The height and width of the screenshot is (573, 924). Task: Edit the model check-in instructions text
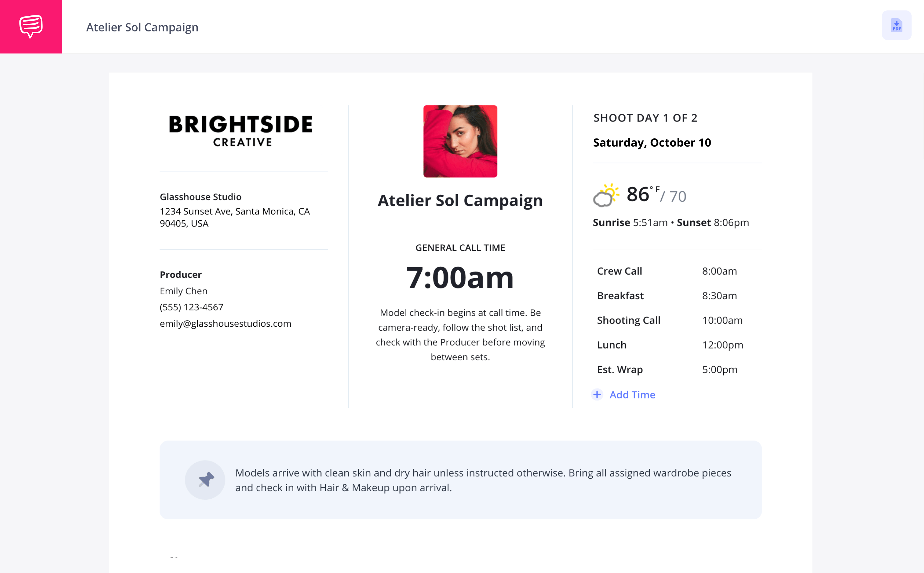(x=460, y=335)
